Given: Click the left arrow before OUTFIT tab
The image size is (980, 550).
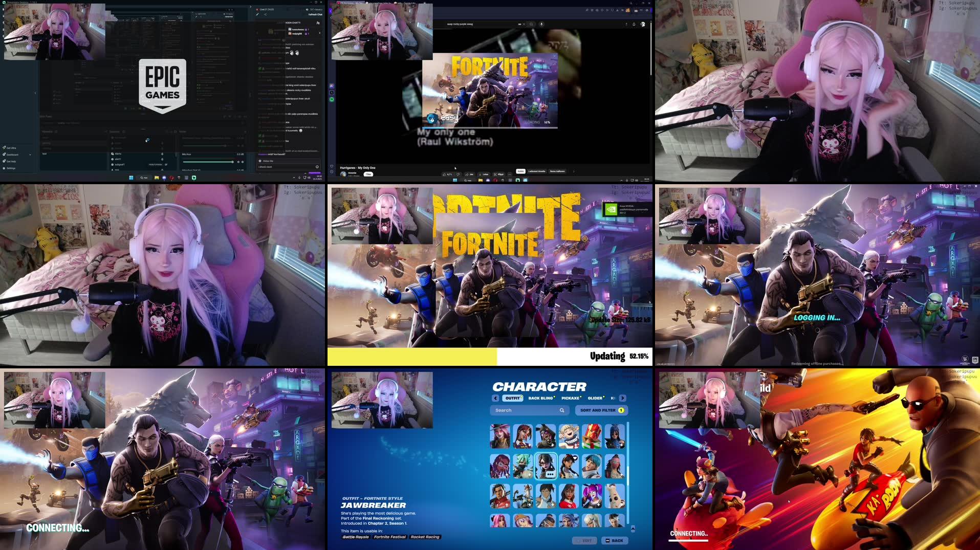Looking at the screenshot, I should tap(495, 398).
